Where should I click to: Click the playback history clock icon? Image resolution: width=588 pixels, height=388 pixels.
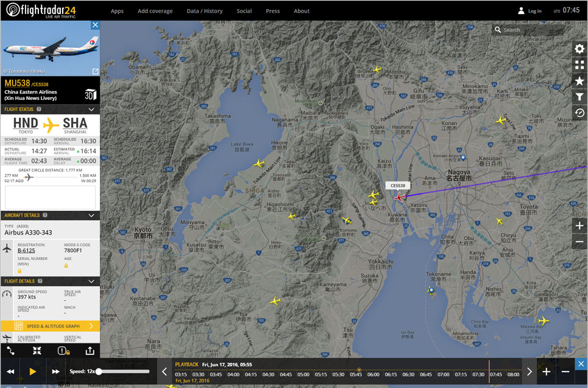point(579,113)
